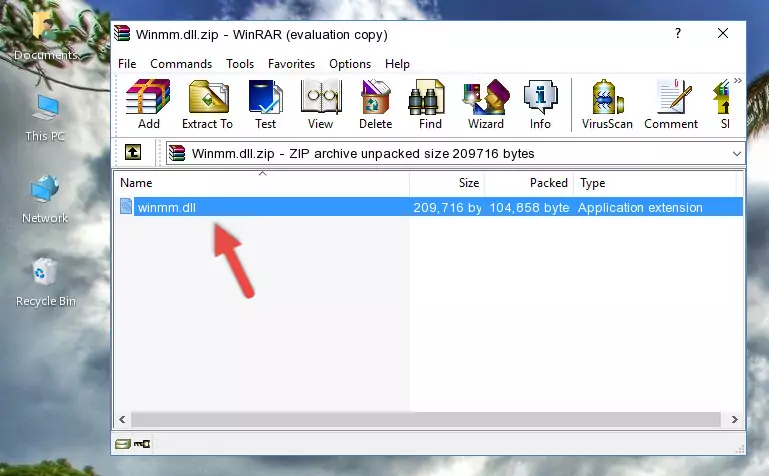The image size is (769, 476).
Task: Click the Extract To toolbar icon
Action: (x=207, y=104)
